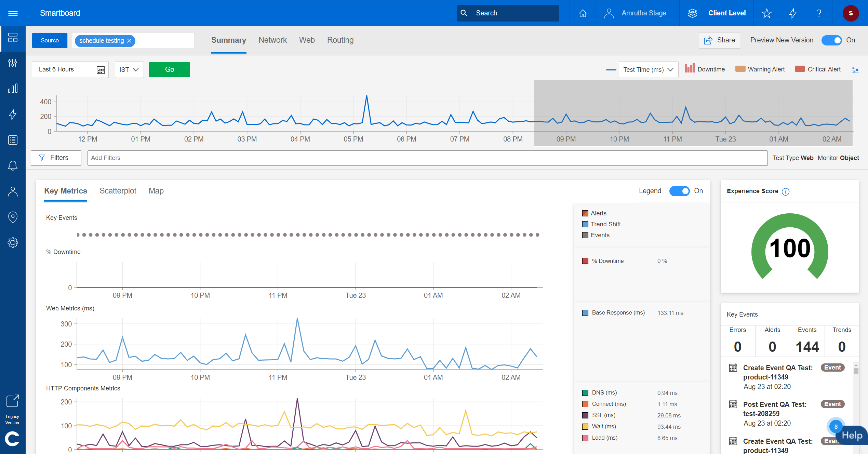Click the Experience Score info icon

[786, 191]
